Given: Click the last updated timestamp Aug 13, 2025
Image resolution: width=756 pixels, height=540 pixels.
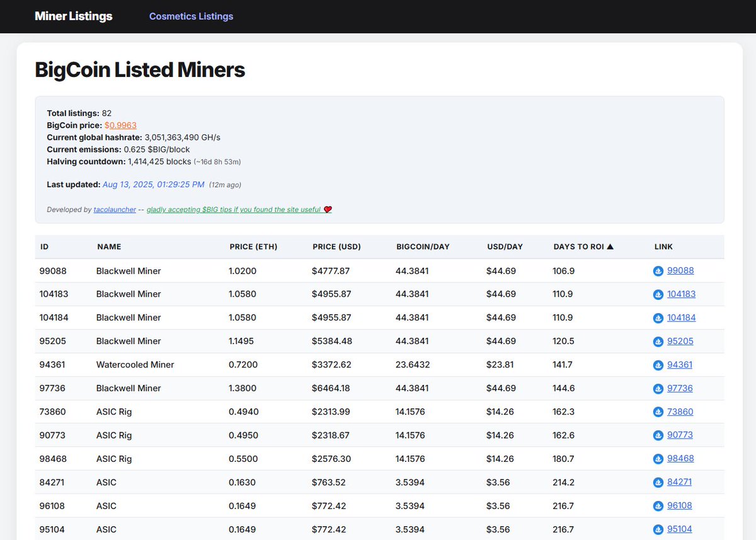Looking at the screenshot, I should click(x=153, y=185).
